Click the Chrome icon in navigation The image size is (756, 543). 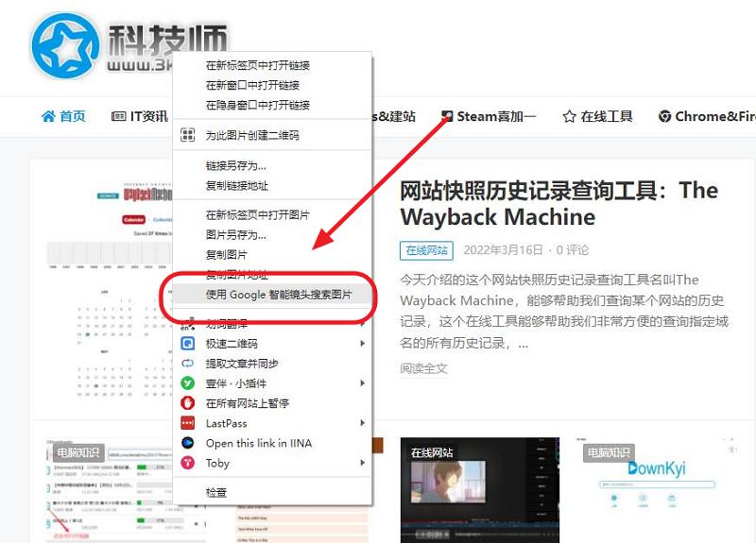pyautogui.click(x=665, y=116)
